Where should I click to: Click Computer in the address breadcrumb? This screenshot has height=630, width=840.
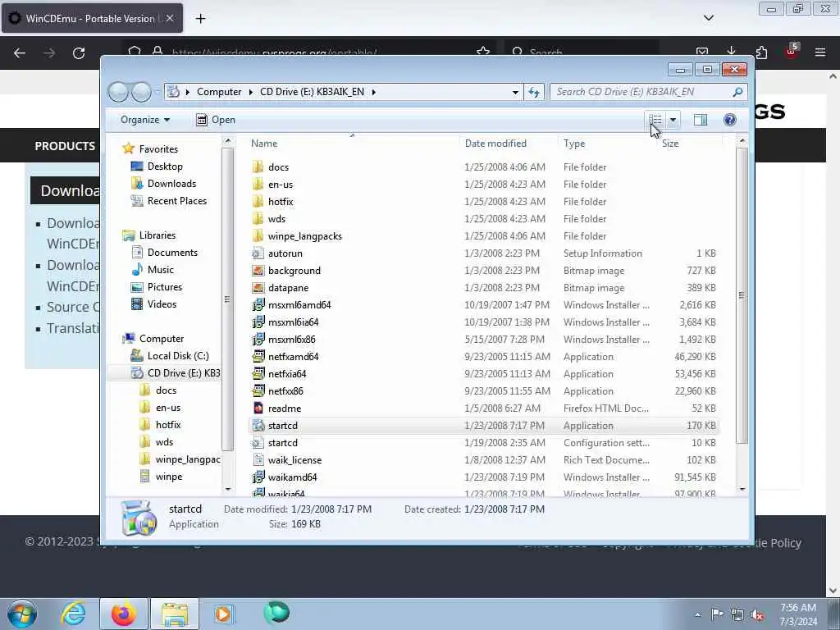tap(219, 92)
